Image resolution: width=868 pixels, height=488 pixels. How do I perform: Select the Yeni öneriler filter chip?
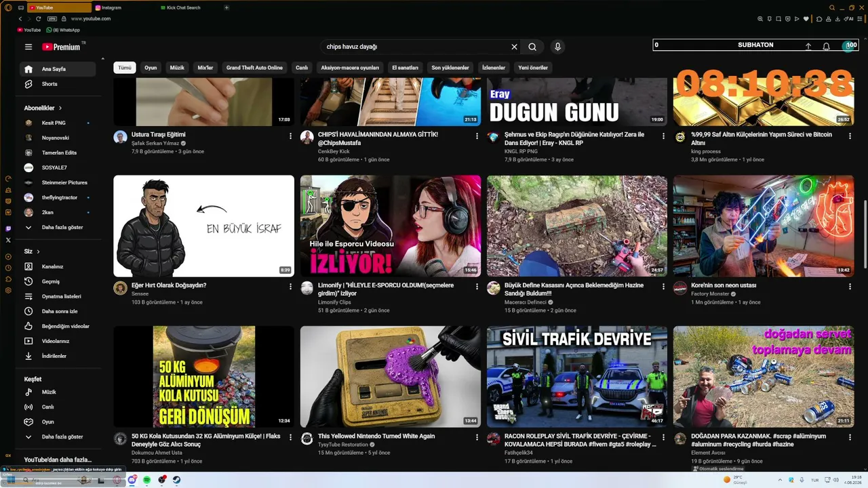533,68
